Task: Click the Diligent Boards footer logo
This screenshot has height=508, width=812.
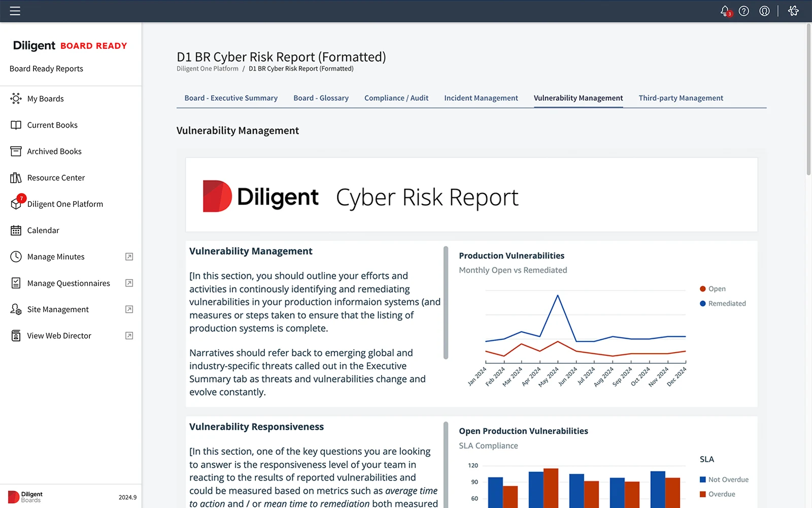Action: (25, 497)
